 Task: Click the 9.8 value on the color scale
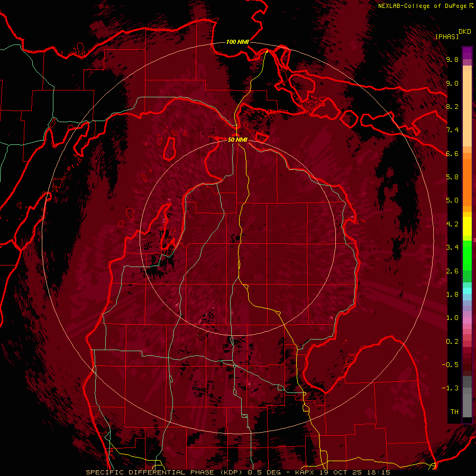click(452, 60)
